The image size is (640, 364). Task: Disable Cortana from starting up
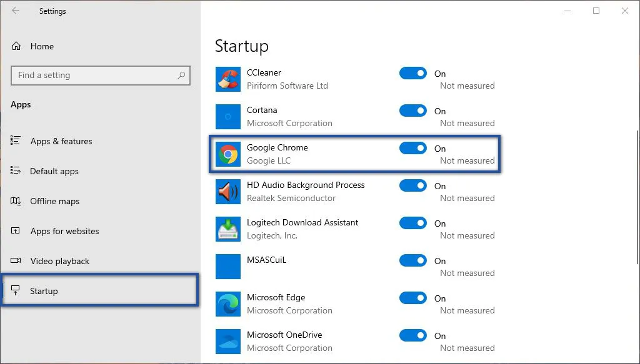pyautogui.click(x=412, y=111)
